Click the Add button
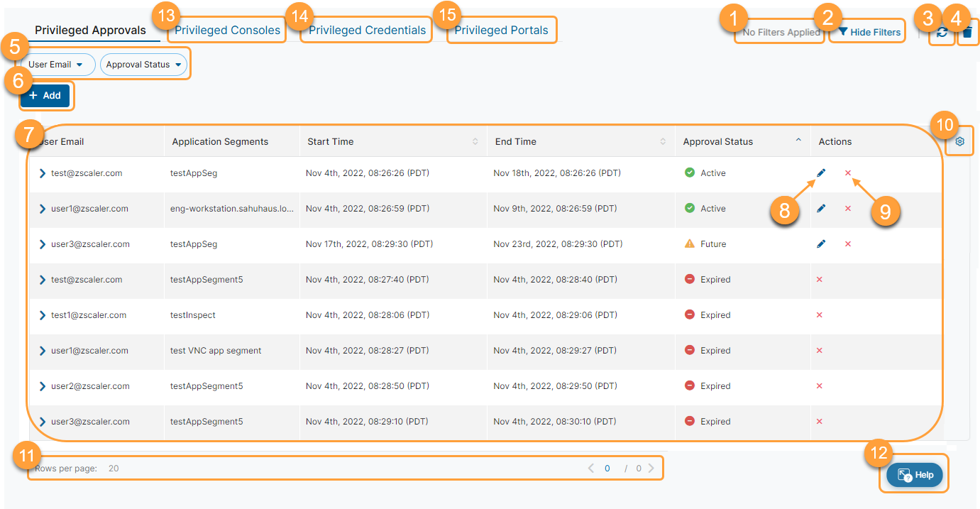Screen dimensions: 980x509 (45, 95)
